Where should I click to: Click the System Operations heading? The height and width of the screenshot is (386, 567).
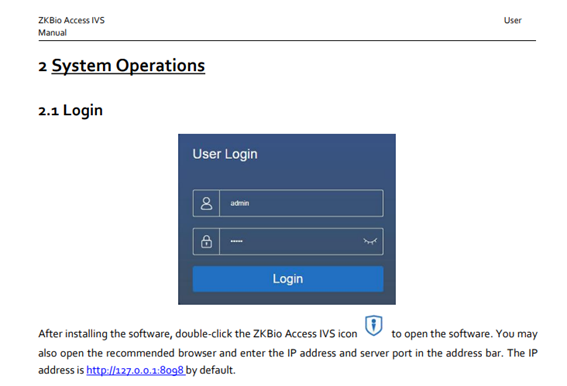coord(128,66)
